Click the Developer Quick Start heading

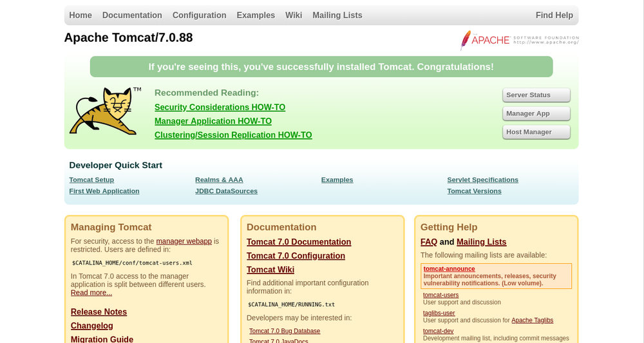pyautogui.click(x=115, y=165)
